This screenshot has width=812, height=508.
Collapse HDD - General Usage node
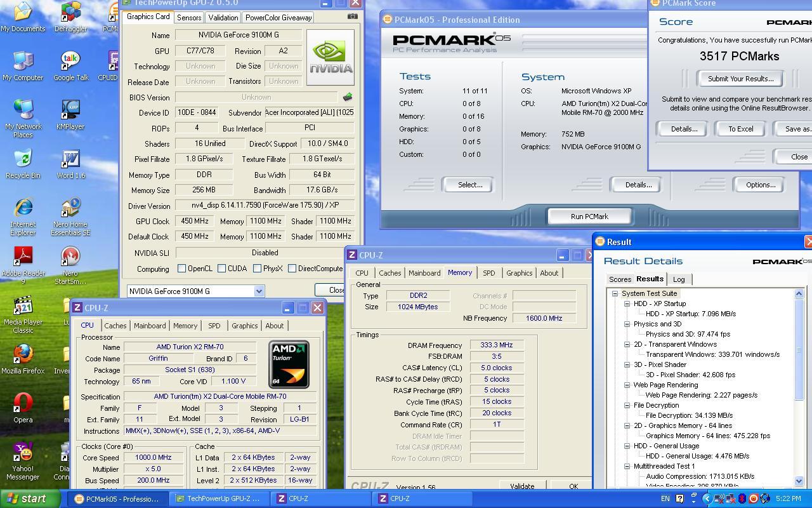tap(627, 446)
